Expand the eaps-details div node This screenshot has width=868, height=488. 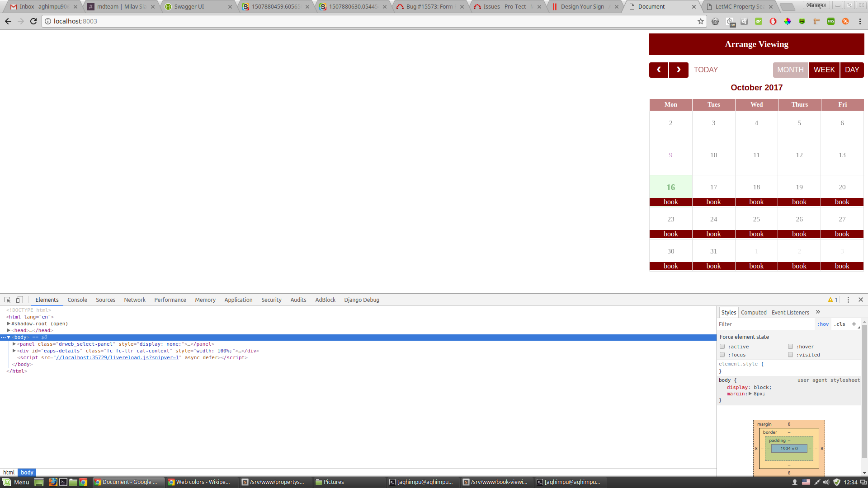pyautogui.click(x=14, y=351)
